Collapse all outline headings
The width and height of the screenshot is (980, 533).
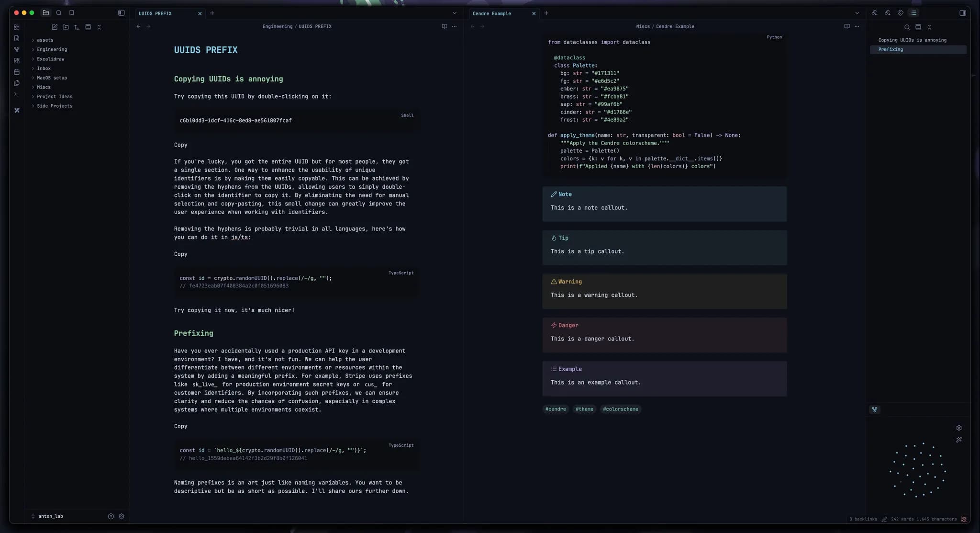[929, 27]
